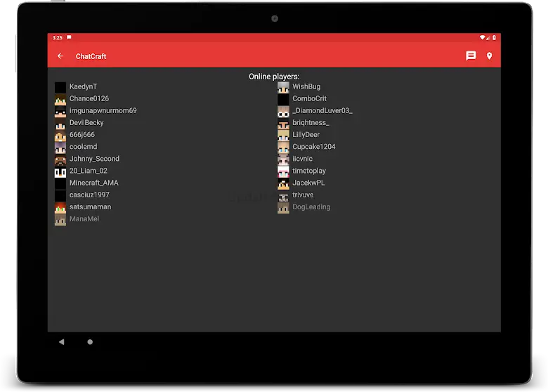This screenshot has width=548, height=392.
Task: Click timetoplay's avatar head
Action: (x=283, y=172)
